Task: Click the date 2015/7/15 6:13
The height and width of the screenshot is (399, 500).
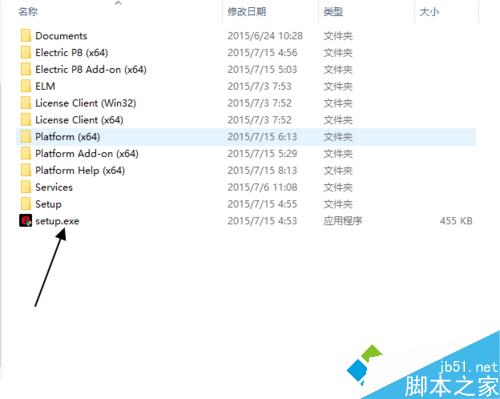Action: 262,137
